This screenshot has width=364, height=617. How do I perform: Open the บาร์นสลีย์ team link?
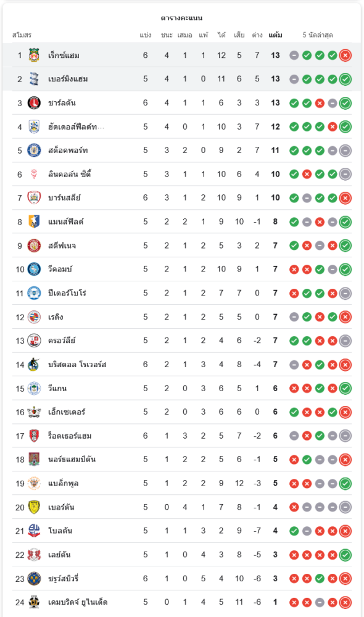click(x=64, y=198)
